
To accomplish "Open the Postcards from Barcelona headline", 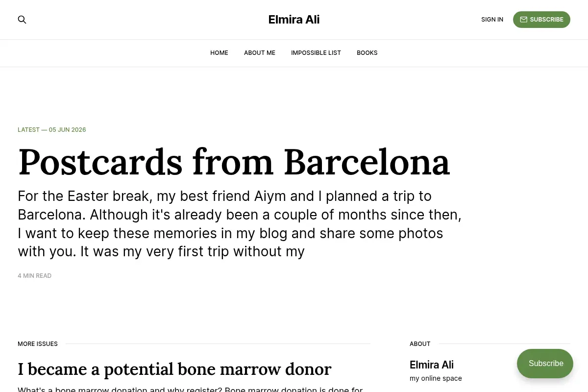I will 234,162.
